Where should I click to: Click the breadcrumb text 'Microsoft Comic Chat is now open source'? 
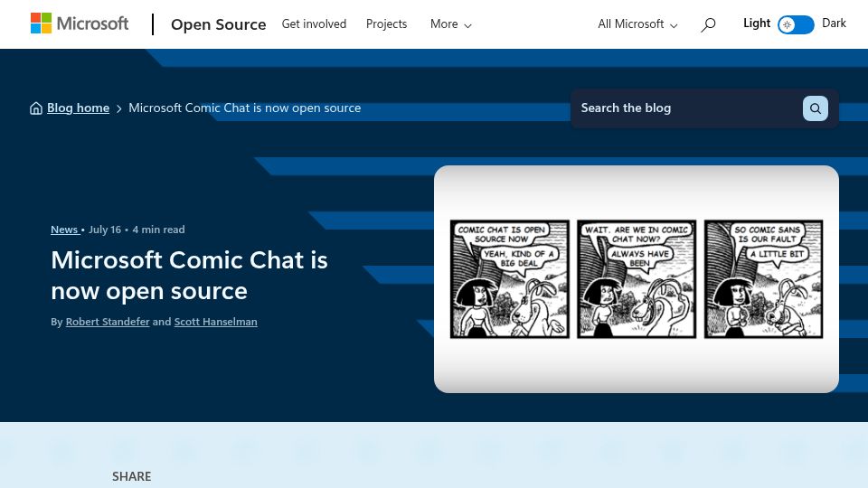(245, 108)
